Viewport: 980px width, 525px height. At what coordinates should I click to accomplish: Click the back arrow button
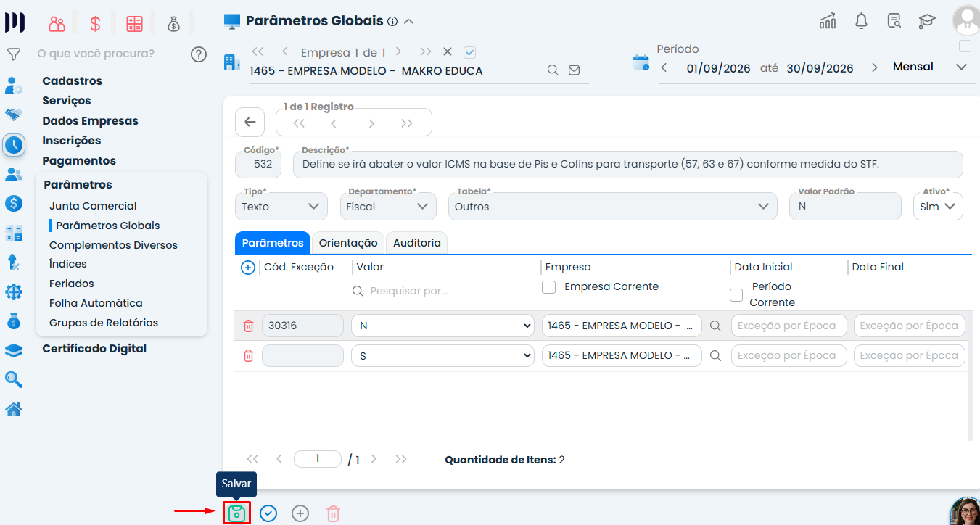point(250,123)
